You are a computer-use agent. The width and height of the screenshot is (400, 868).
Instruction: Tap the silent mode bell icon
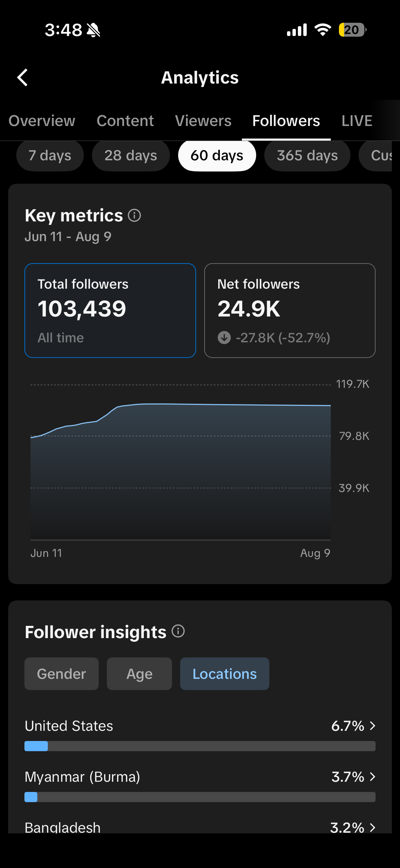pyautogui.click(x=93, y=30)
